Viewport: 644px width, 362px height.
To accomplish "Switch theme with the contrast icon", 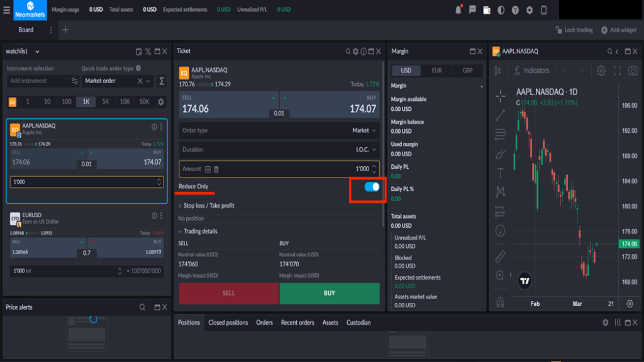I will pos(501,10).
